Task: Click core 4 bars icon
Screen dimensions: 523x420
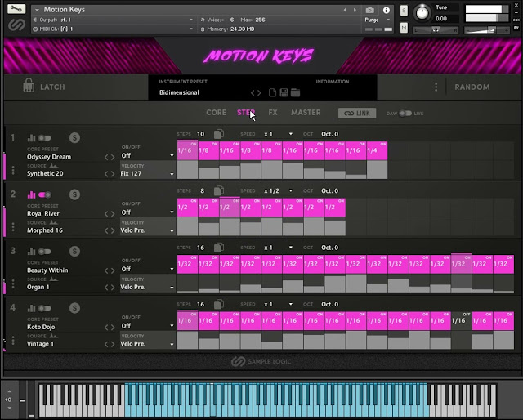Action: coord(31,308)
